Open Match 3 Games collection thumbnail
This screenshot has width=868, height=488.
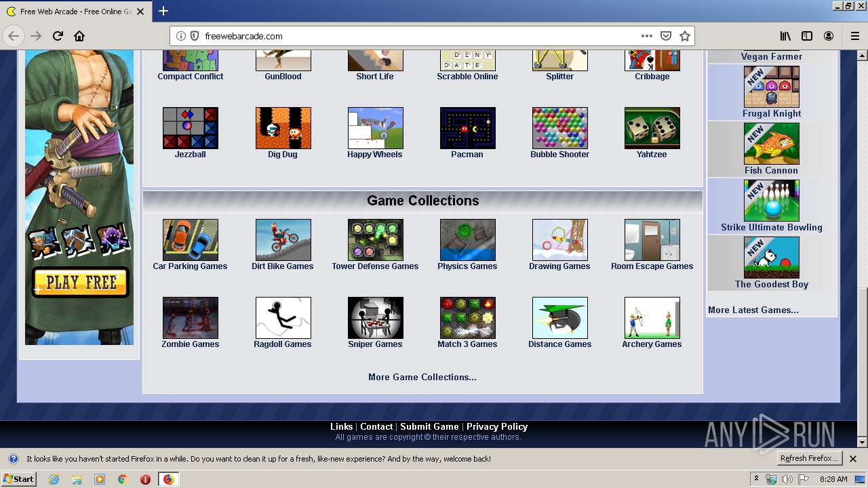point(467,318)
